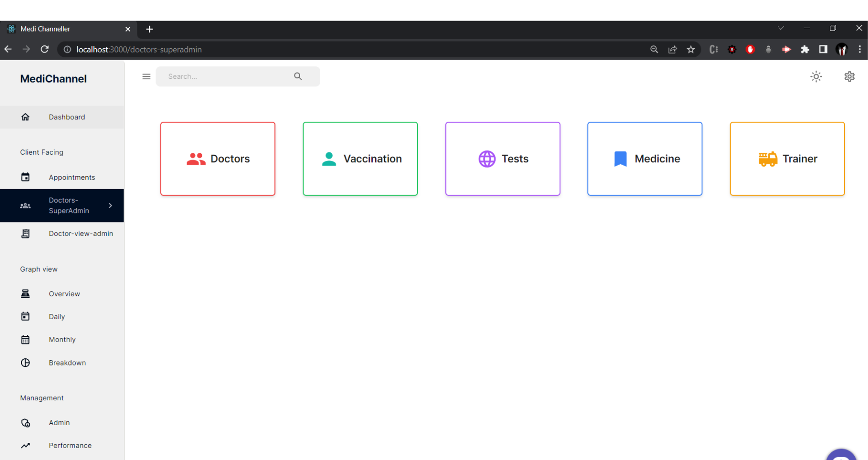This screenshot has height=460, width=868.
Task: Click the Admin entry under Management
Action: [x=59, y=422]
